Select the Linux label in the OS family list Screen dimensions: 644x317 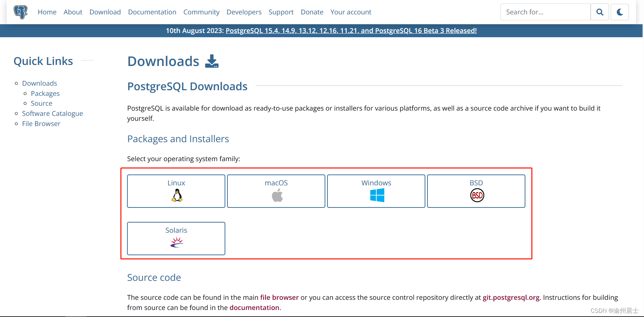176,183
